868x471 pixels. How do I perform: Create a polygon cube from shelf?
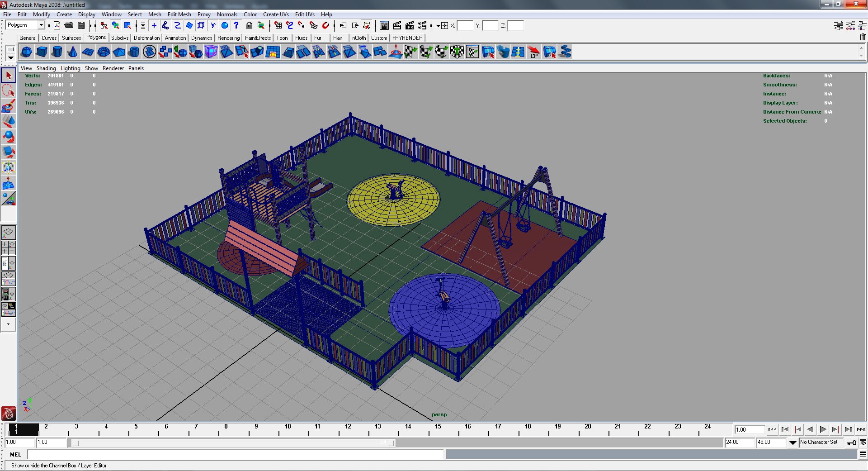coord(42,52)
